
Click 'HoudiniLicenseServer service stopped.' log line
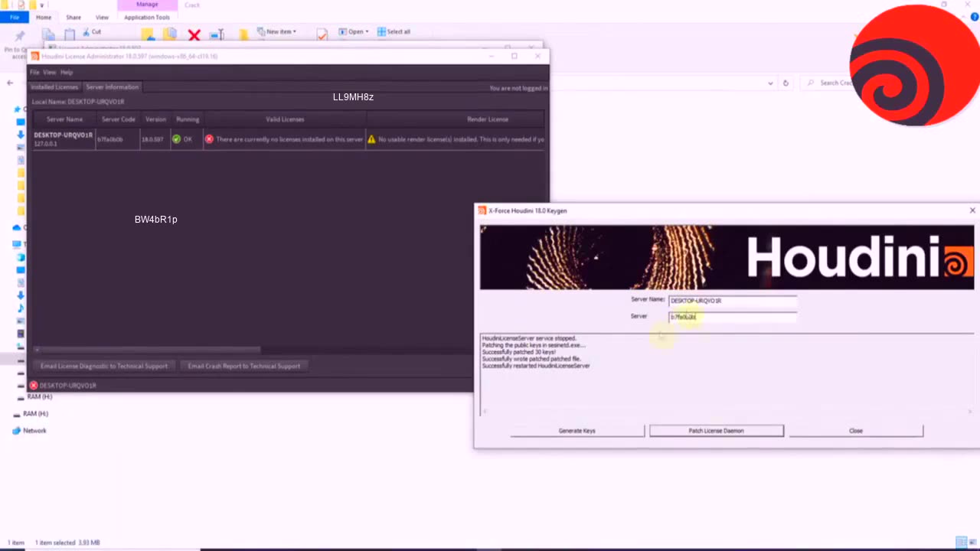tap(529, 338)
